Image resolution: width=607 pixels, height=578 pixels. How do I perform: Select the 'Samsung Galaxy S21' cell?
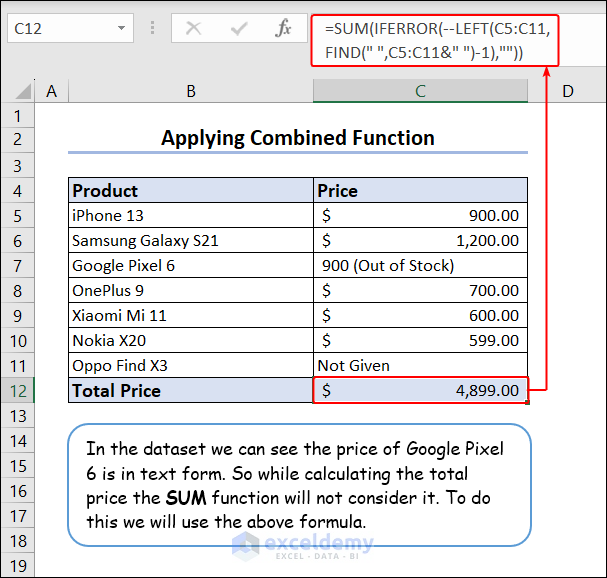(191, 241)
